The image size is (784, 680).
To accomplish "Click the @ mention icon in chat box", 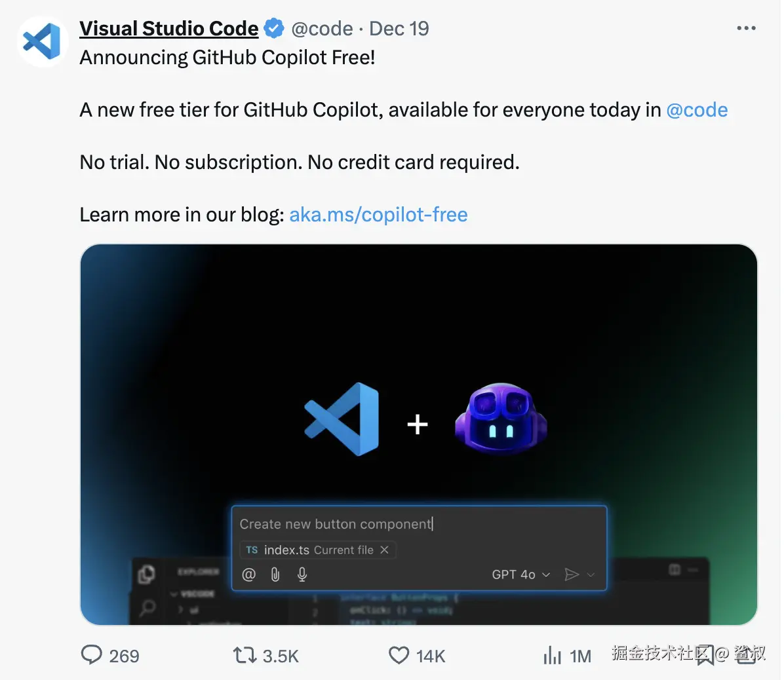I will 248,575.
